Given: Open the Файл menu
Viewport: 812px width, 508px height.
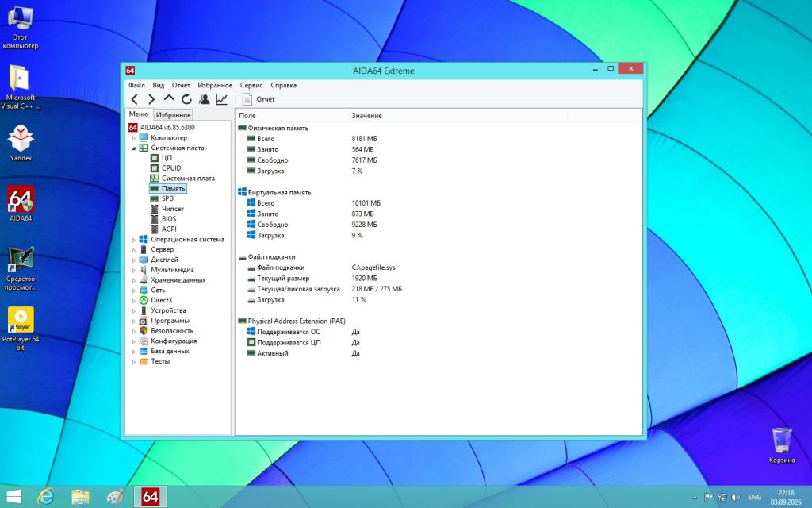Looking at the screenshot, I should [x=136, y=85].
